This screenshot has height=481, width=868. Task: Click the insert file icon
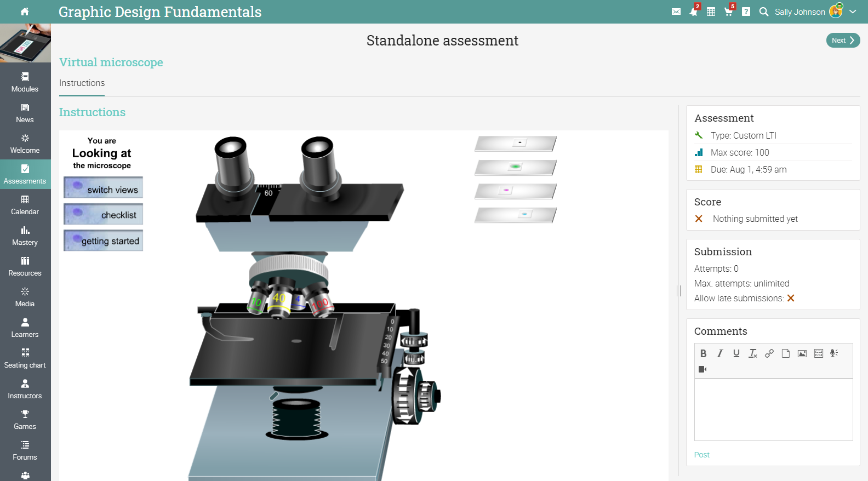click(x=786, y=353)
